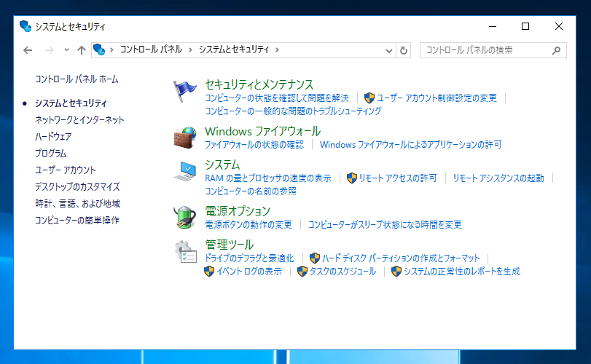Image resolution: width=591 pixels, height=364 pixels.
Task: Select システムとセキュリティ in the sidebar
Action: pyautogui.click(x=71, y=103)
